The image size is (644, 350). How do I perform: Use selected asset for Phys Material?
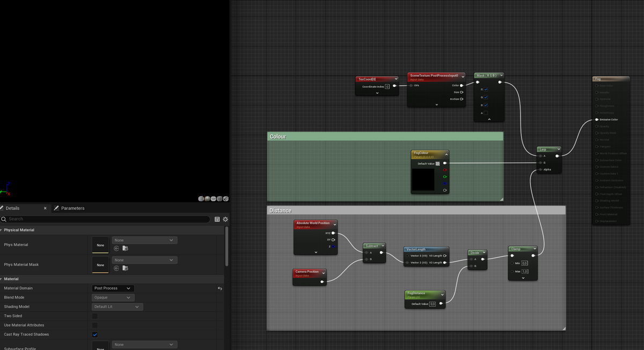[116, 248]
